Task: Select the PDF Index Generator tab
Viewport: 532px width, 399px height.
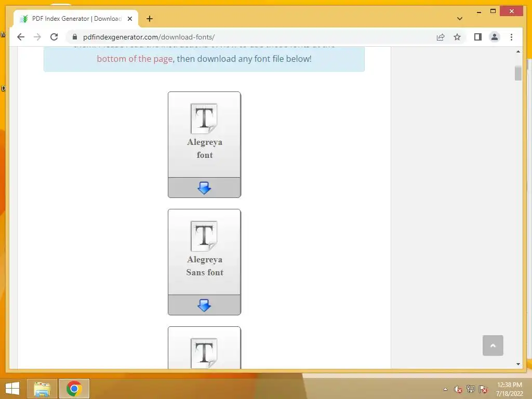Action: [x=76, y=19]
